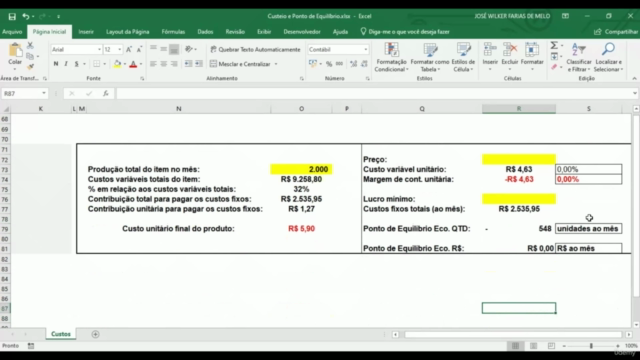Click the Increase Decimal icon

[x=353, y=64]
